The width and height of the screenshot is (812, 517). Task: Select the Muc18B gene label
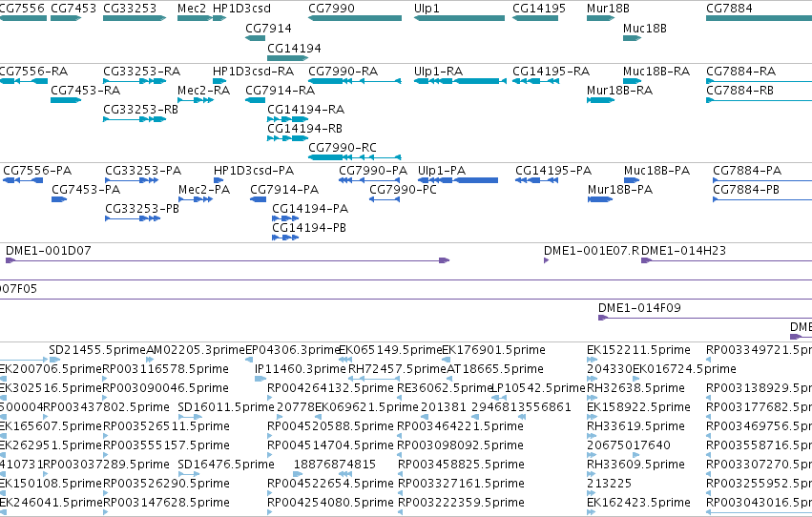(645, 28)
